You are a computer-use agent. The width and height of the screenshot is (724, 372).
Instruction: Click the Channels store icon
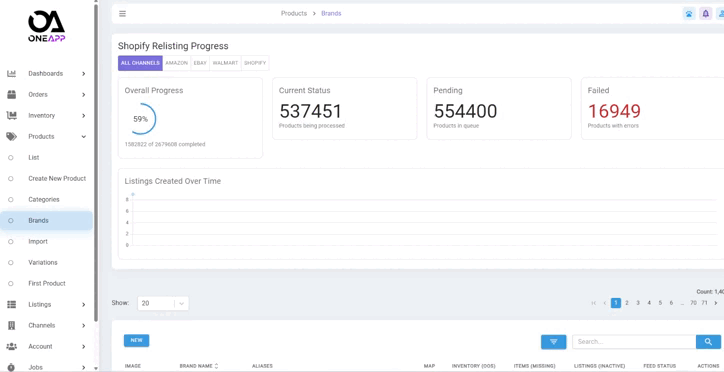(x=12, y=325)
